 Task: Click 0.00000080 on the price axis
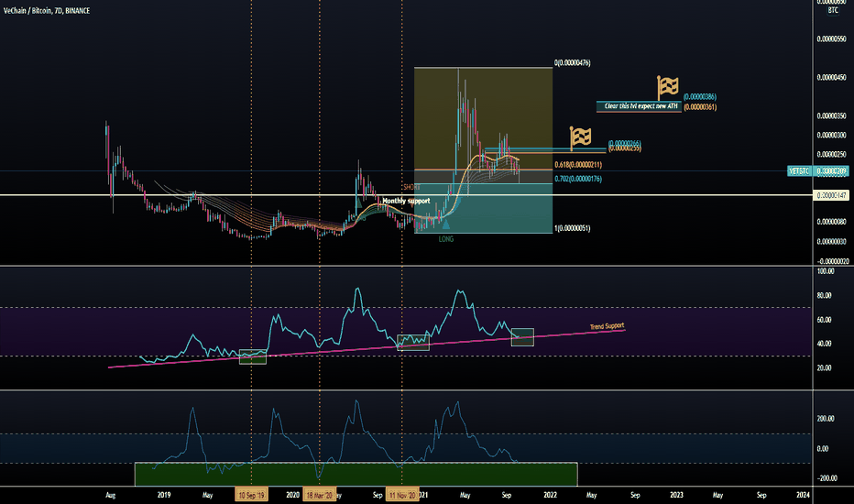[832, 222]
